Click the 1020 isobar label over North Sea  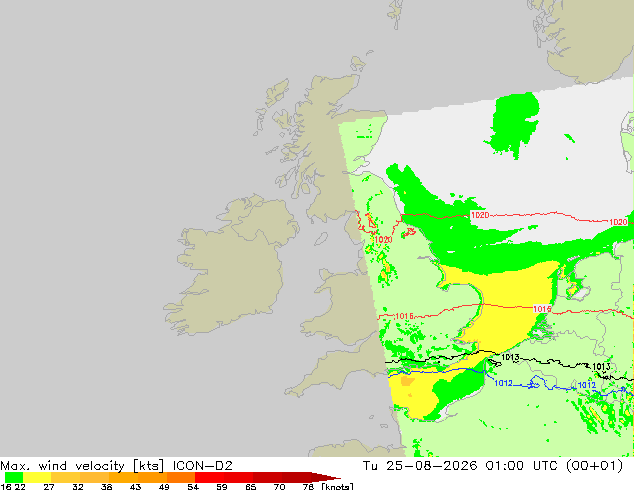480,215
